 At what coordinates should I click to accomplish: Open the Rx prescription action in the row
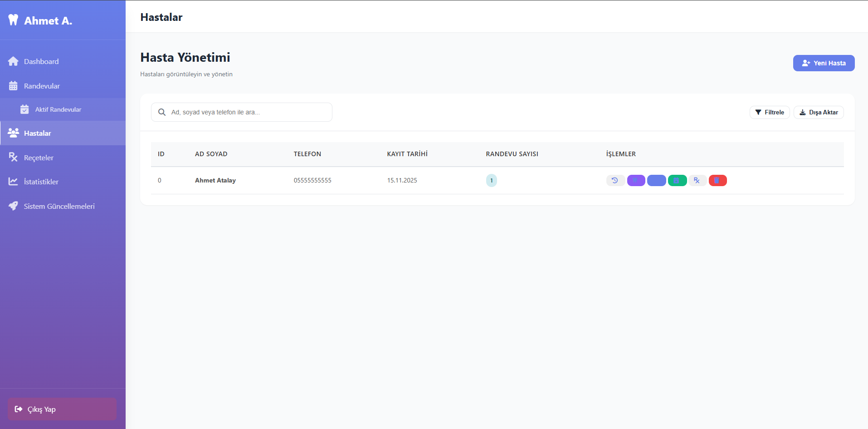(697, 181)
